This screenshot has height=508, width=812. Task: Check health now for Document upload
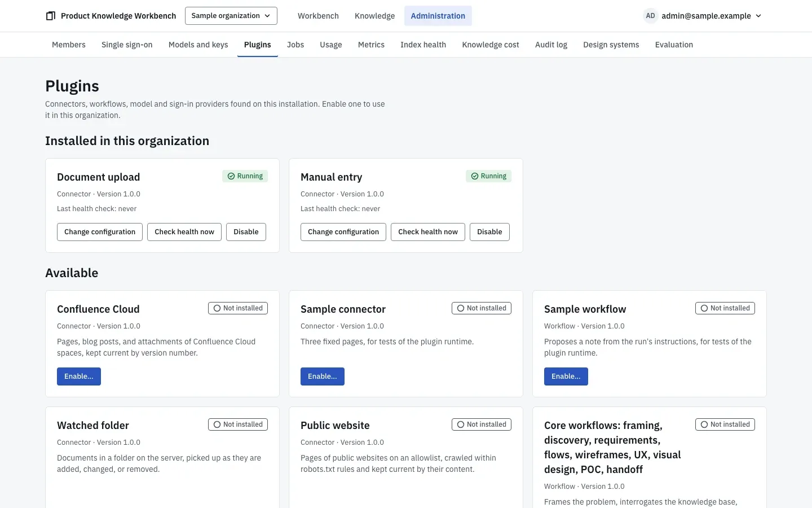point(184,232)
